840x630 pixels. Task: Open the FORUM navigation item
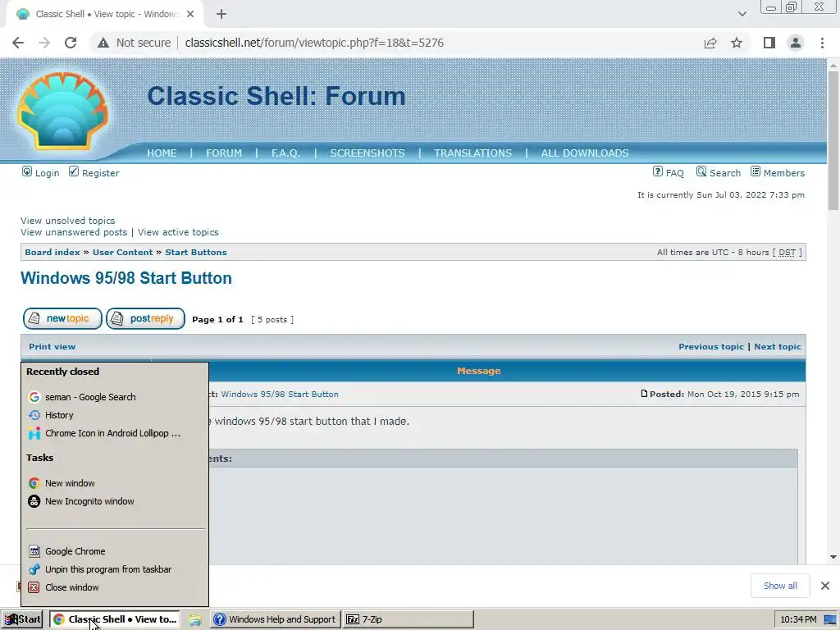pyautogui.click(x=224, y=153)
